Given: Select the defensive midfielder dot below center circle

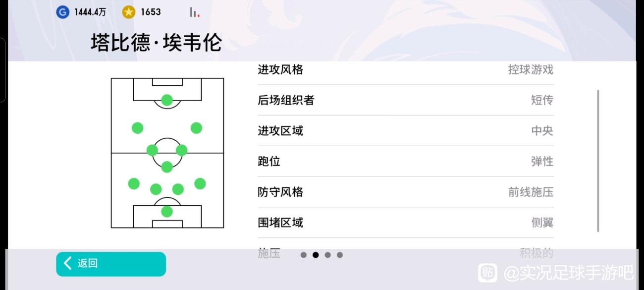Looking at the screenshot, I should click(x=167, y=167).
